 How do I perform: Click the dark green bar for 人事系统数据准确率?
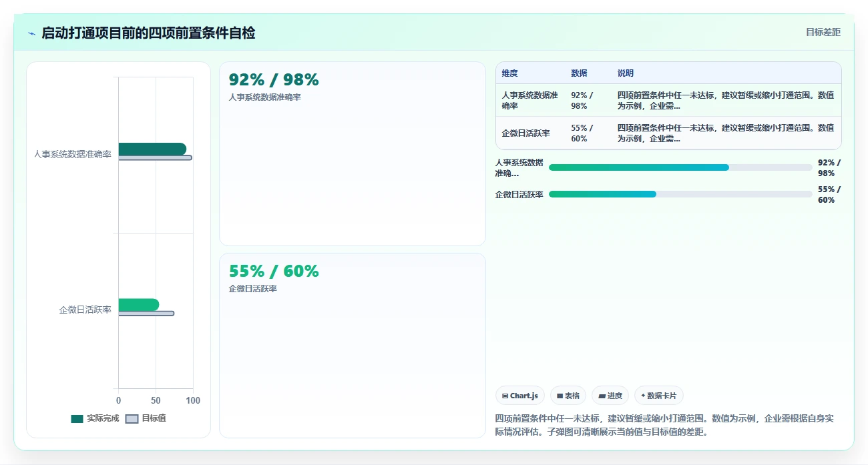tap(152, 149)
